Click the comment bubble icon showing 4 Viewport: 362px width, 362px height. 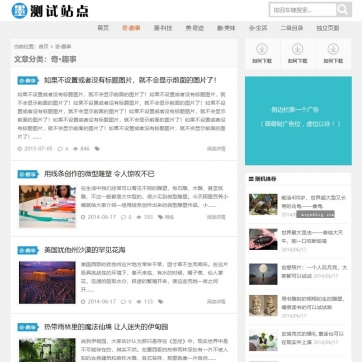click(60, 149)
